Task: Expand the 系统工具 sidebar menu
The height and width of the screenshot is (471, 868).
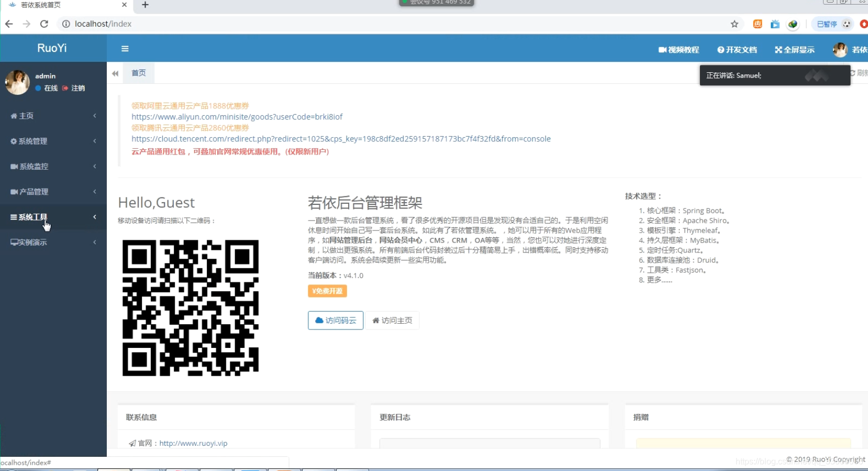Action: (53, 217)
